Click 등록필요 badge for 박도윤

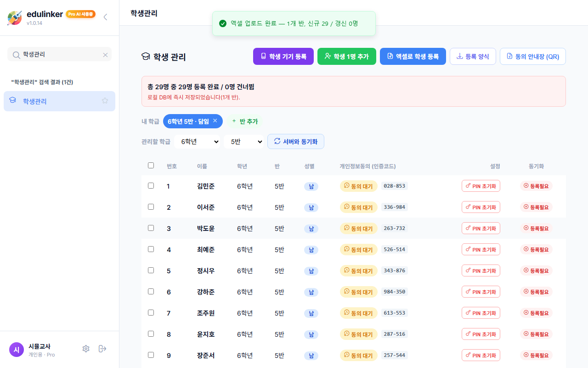pyautogui.click(x=536, y=228)
